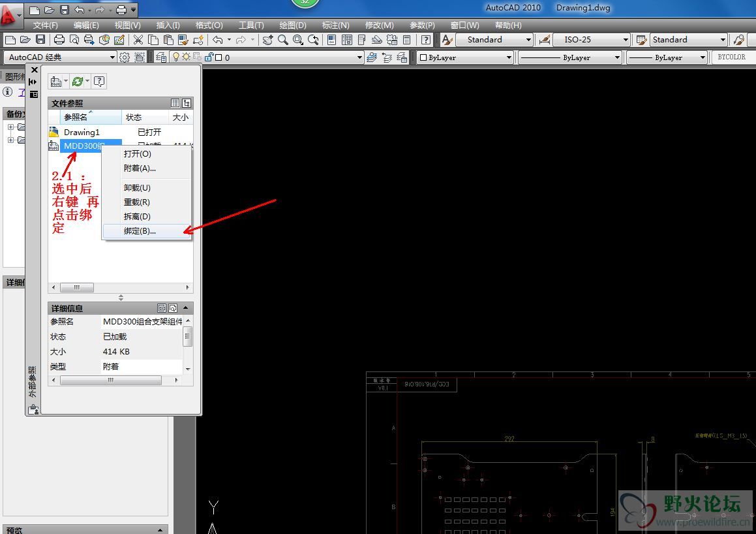Image resolution: width=756 pixels, height=534 pixels.
Task: Click the Cut scissors icon in toolbar
Action: pos(138,40)
